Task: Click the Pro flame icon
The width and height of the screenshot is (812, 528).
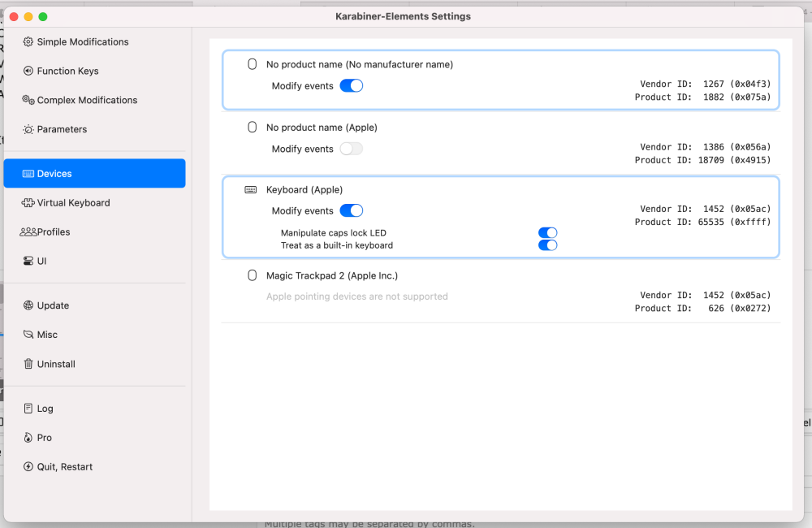Action: pos(28,438)
